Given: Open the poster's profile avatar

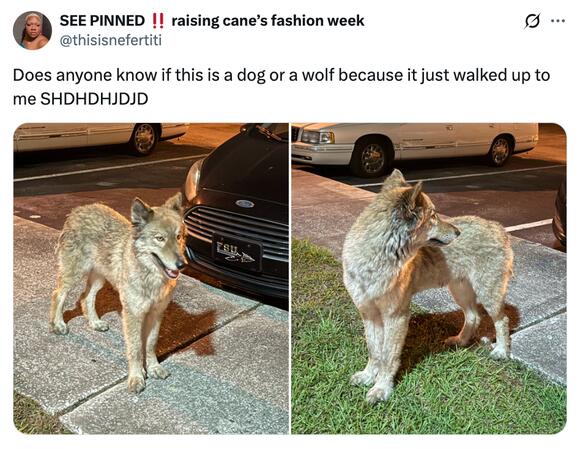Looking at the screenshot, I should pos(32,30).
